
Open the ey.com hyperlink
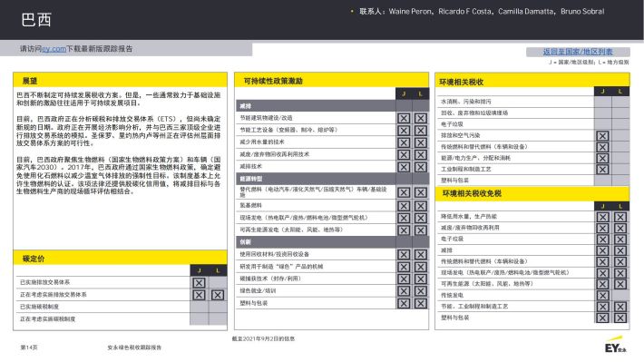(54, 49)
